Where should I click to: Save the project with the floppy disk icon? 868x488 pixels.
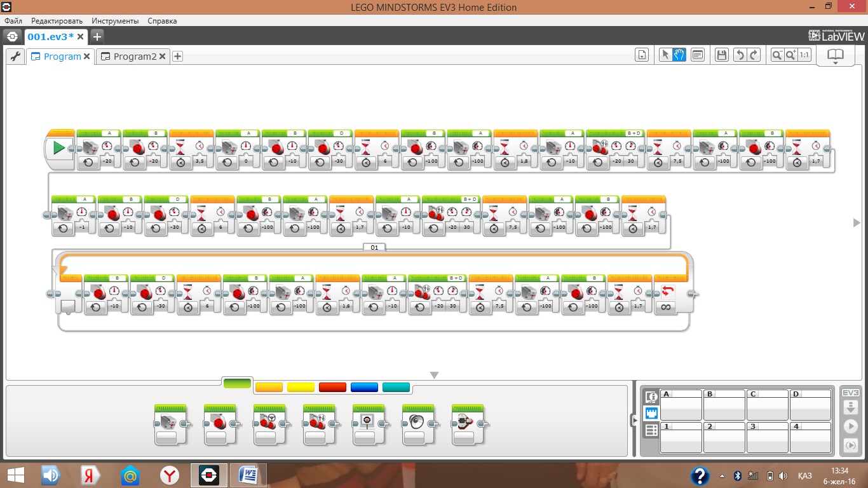(x=721, y=55)
